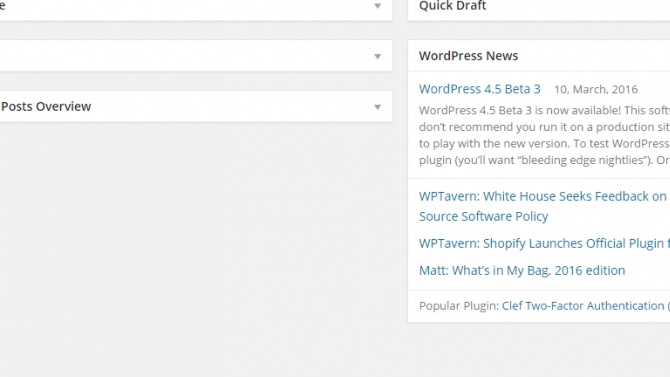
Task: Click the date 10, March, 2016
Action: click(596, 89)
